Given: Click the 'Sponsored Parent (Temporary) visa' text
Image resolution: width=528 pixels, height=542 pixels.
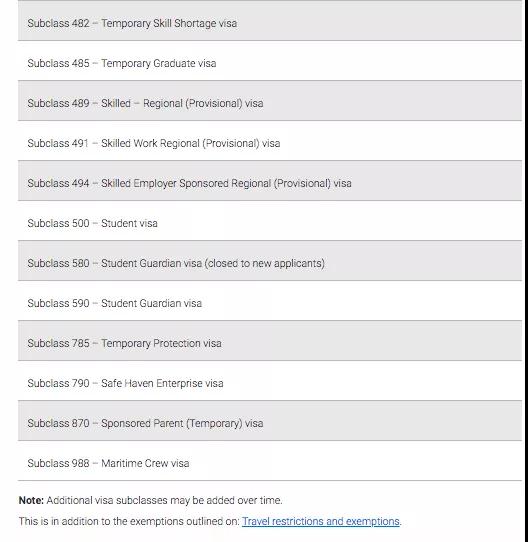Looking at the screenshot, I should click(182, 423).
